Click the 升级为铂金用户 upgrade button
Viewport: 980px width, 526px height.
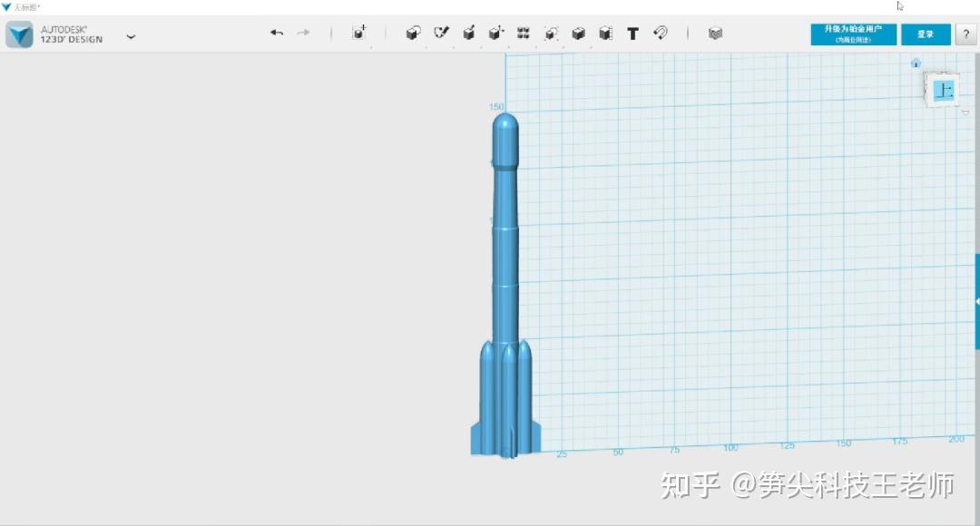(852, 34)
